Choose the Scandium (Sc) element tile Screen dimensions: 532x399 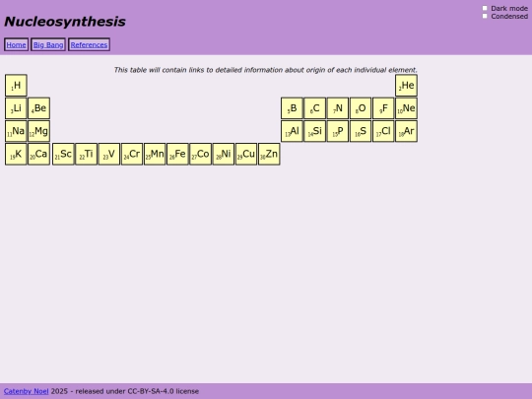[x=63, y=154]
